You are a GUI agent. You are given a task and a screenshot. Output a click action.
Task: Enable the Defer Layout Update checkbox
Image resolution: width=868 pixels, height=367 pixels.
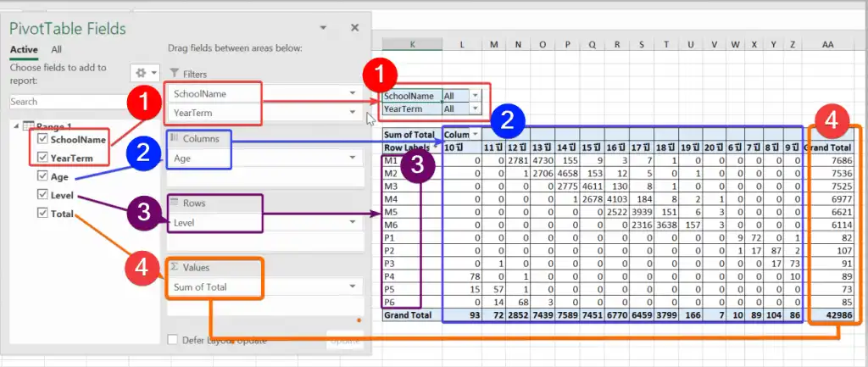pyautogui.click(x=174, y=340)
